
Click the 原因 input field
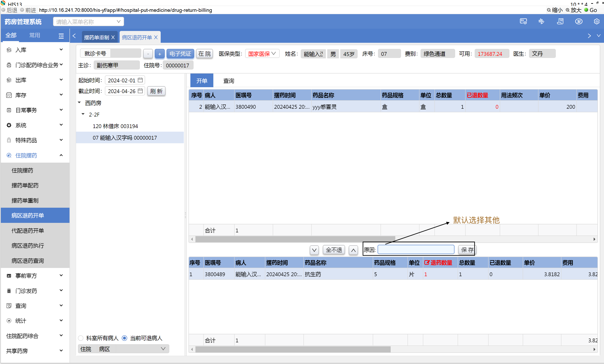(416, 250)
